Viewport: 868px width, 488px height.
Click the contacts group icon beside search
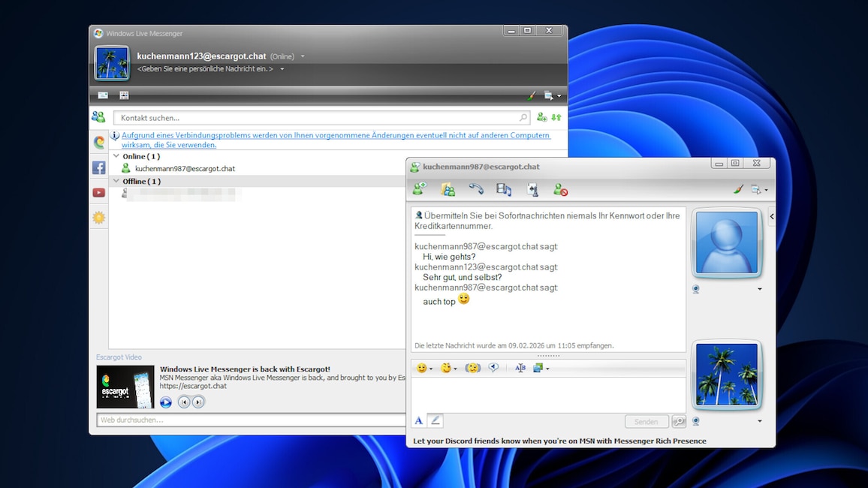98,117
